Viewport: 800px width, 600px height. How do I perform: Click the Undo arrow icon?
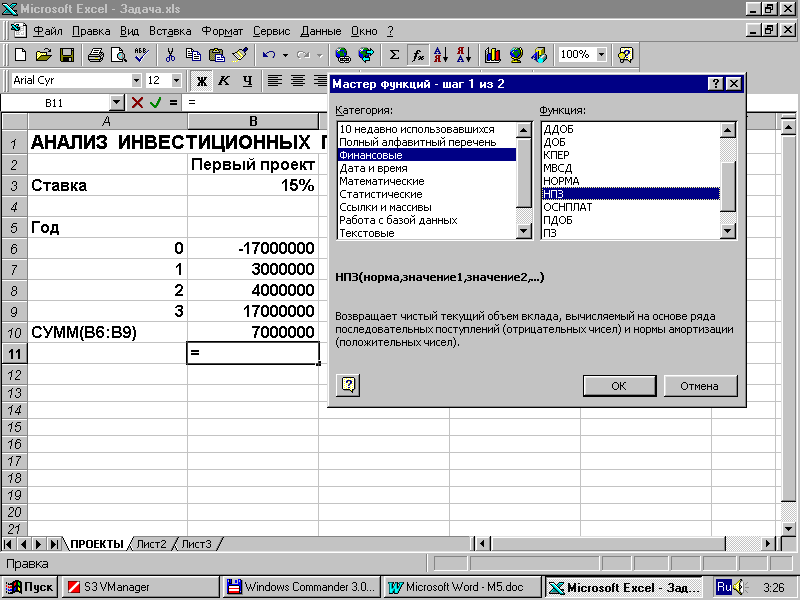pos(269,55)
